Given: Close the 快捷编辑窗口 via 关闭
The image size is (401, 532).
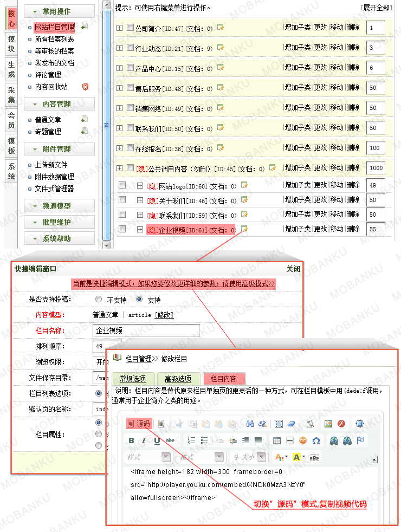Looking at the screenshot, I should [294, 269].
